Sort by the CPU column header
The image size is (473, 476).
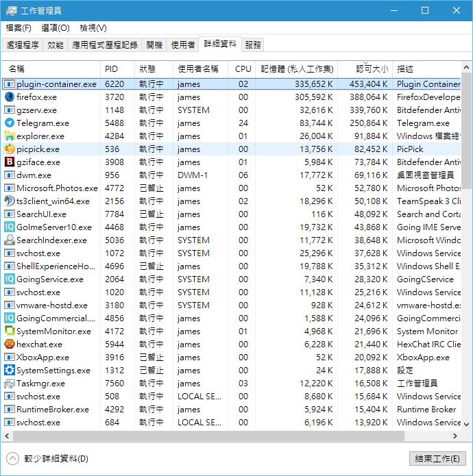click(x=242, y=69)
